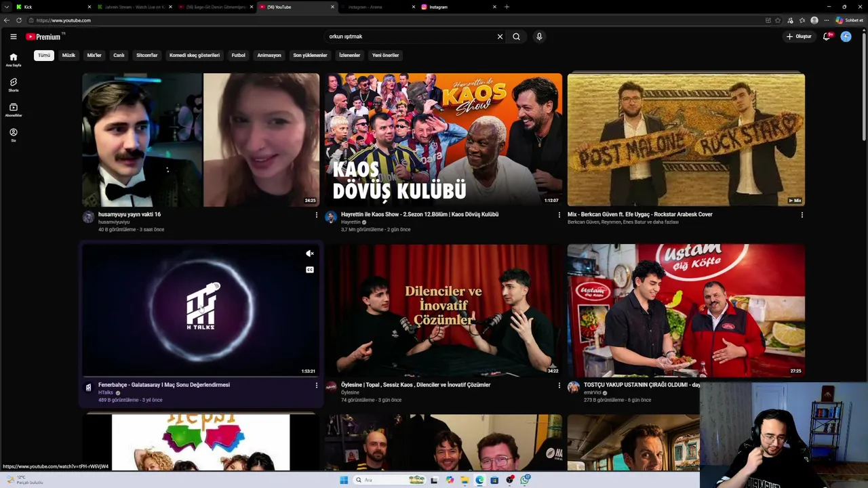Open Abonelikler in the sidebar
This screenshot has height=488, width=868.
pos(13,110)
